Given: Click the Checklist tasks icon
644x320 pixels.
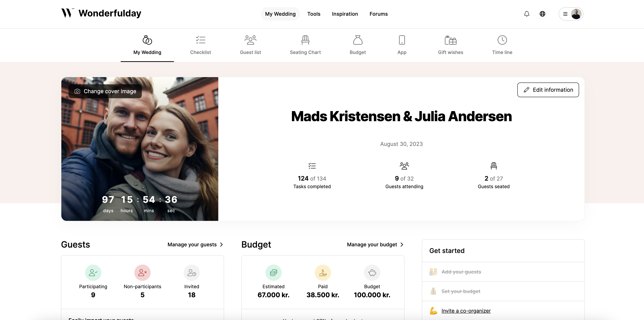Looking at the screenshot, I should 200,40.
